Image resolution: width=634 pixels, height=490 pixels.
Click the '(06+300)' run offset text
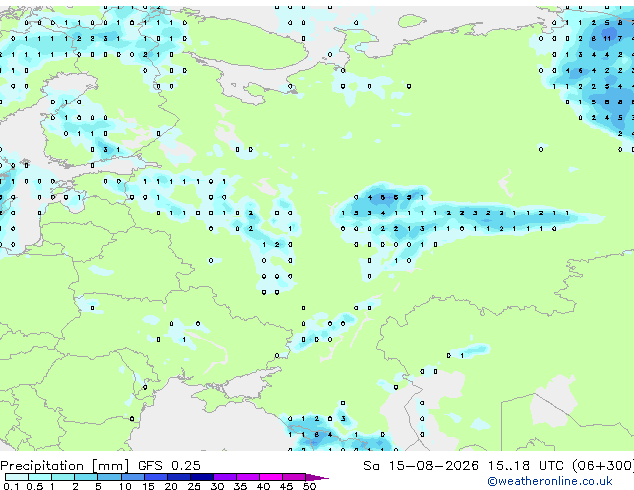click(x=603, y=466)
